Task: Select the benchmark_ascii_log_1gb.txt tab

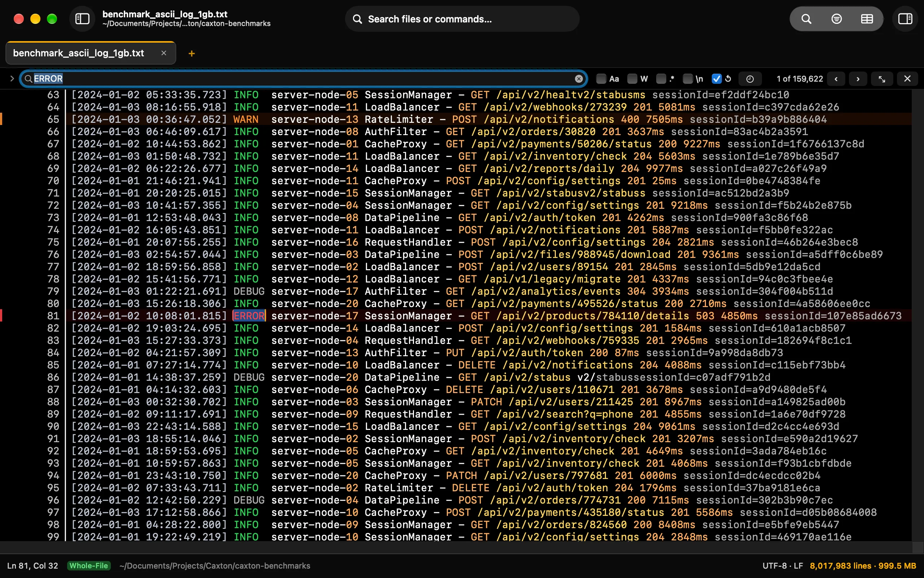Action: [x=91, y=53]
